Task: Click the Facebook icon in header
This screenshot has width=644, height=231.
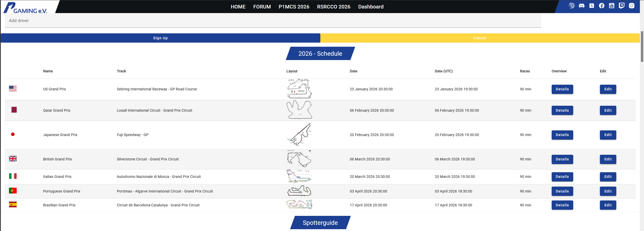Action: (601, 6)
